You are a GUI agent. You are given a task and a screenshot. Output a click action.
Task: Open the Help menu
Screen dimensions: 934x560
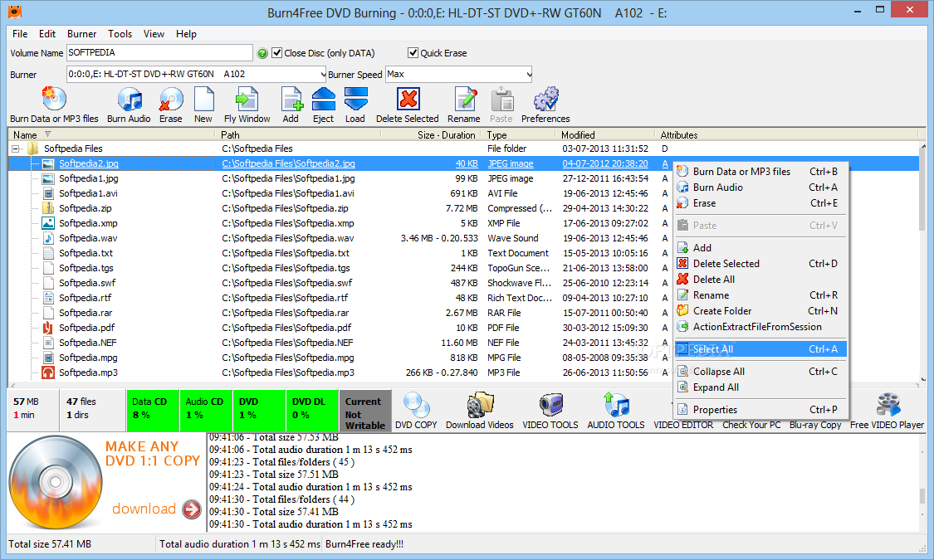[x=186, y=34]
